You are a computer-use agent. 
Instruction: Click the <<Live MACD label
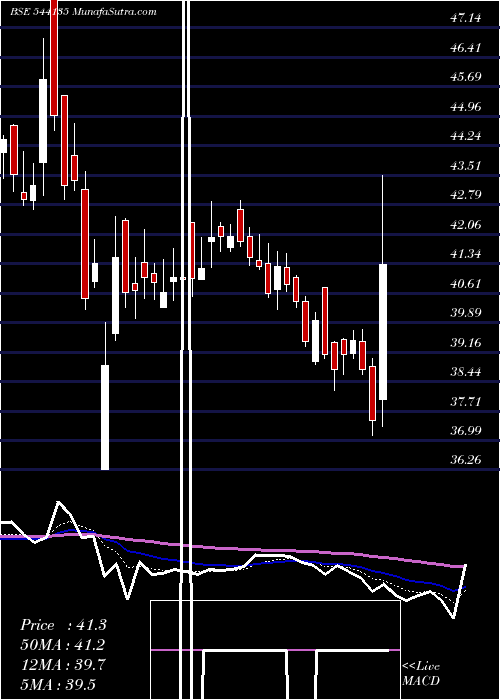click(421, 674)
